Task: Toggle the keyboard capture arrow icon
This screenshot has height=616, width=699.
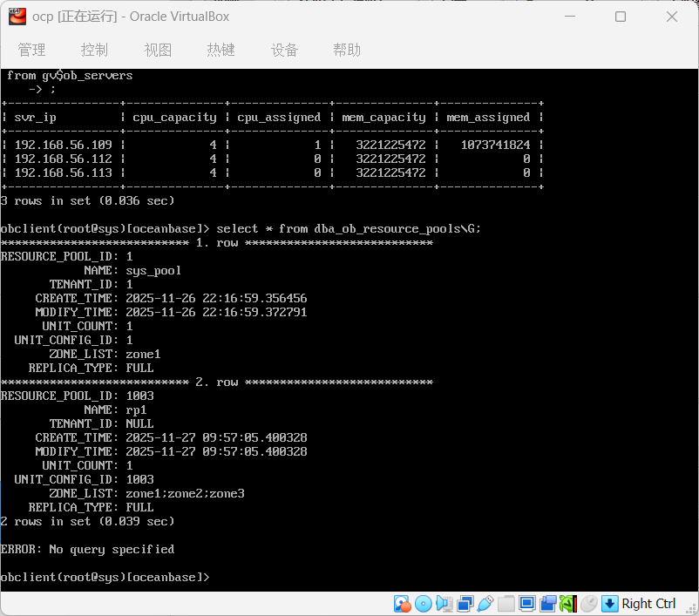Action: click(x=610, y=603)
